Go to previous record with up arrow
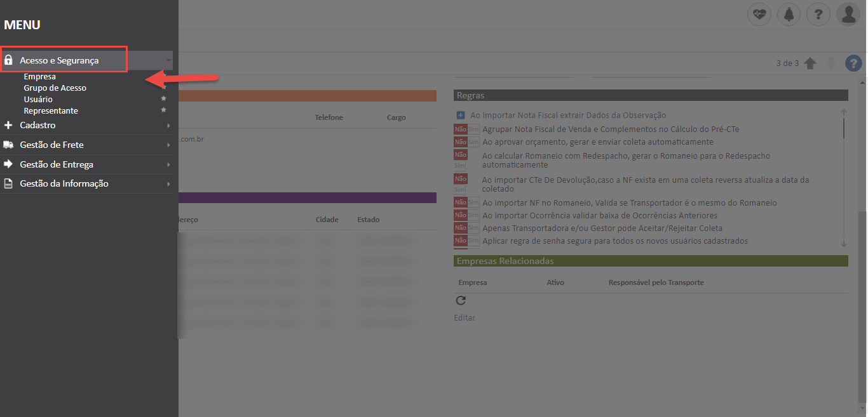This screenshot has height=417, width=868. [x=810, y=63]
